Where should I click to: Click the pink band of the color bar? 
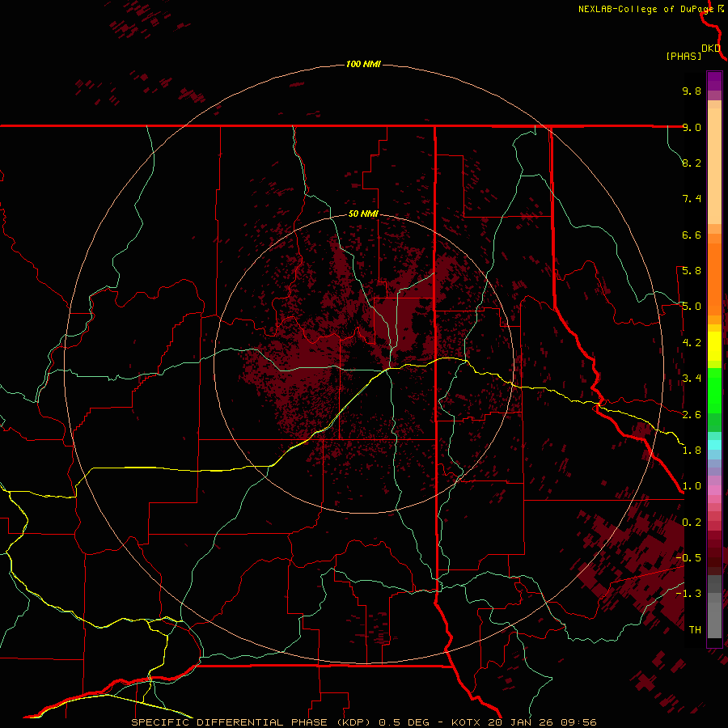click(x=714, y=490)
